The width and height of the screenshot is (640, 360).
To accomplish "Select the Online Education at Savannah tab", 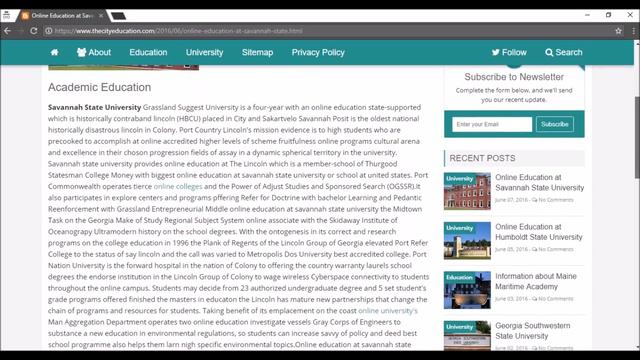I will (x=61, y=16).
